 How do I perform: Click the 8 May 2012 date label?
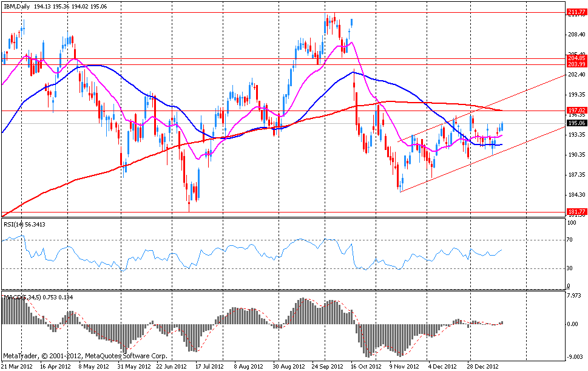click(x=94, y=367)
